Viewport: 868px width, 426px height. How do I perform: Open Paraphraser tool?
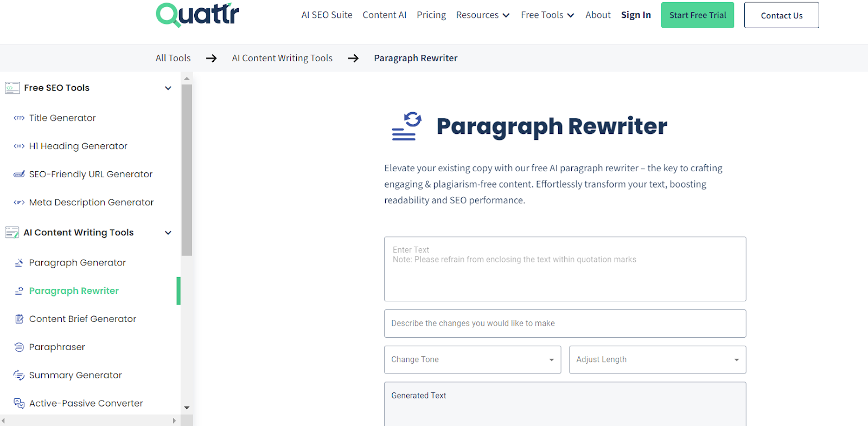(x=57, y=347)
